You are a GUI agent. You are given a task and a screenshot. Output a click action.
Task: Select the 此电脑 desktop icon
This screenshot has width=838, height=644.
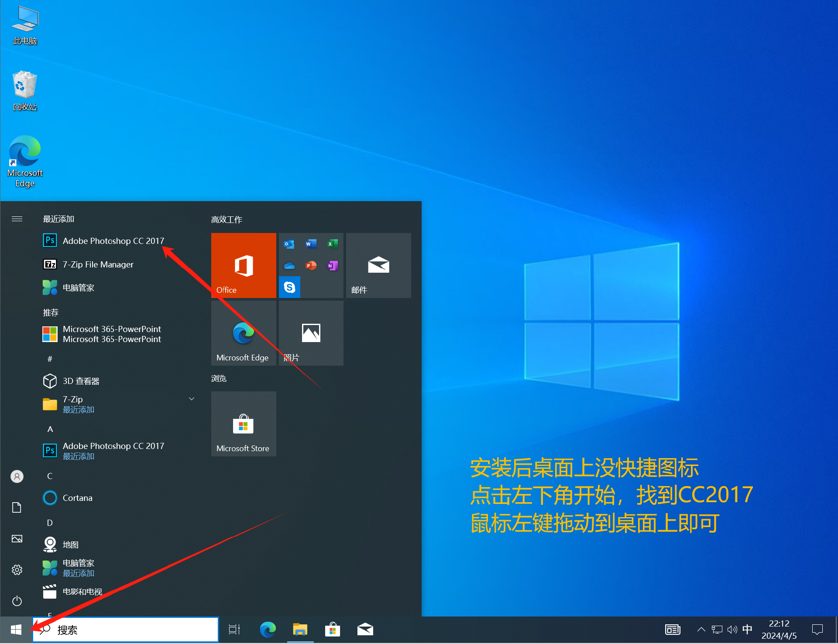coord(25,25)
